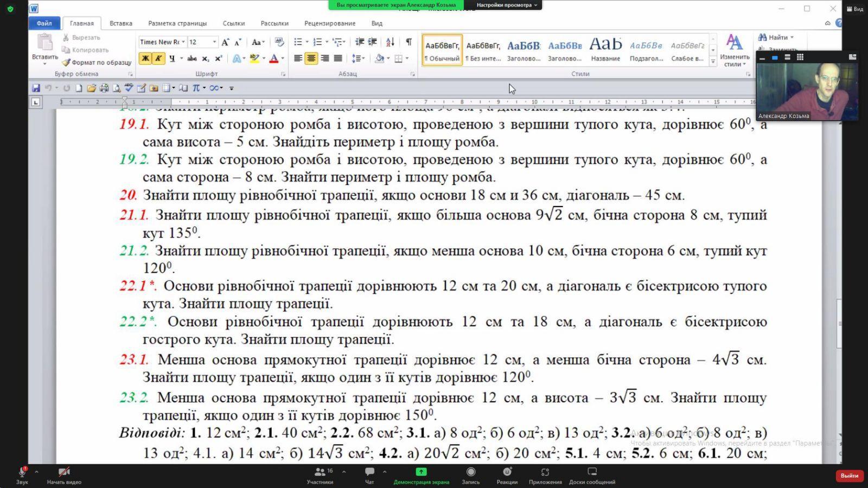Image resolution: width=868 pixels, height=488 pixels.
Task: Toggle center paragraph alignment
Action: tap(311, 59)
